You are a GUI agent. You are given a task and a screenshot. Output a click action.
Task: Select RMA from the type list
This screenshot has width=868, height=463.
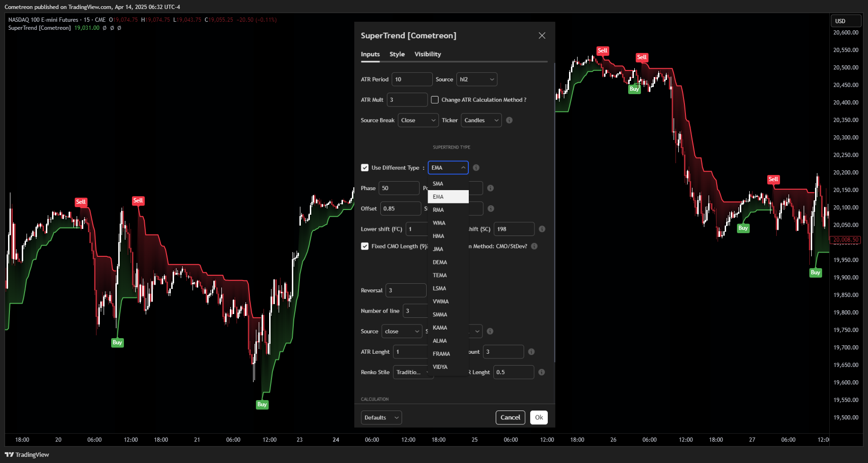[x=448, y=210]
